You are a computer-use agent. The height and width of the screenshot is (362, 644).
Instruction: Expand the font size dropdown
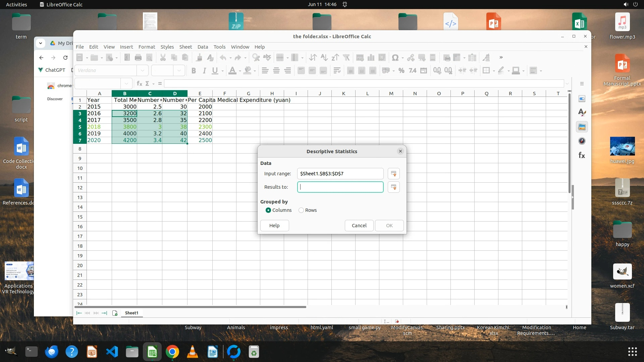coord(179,70)
